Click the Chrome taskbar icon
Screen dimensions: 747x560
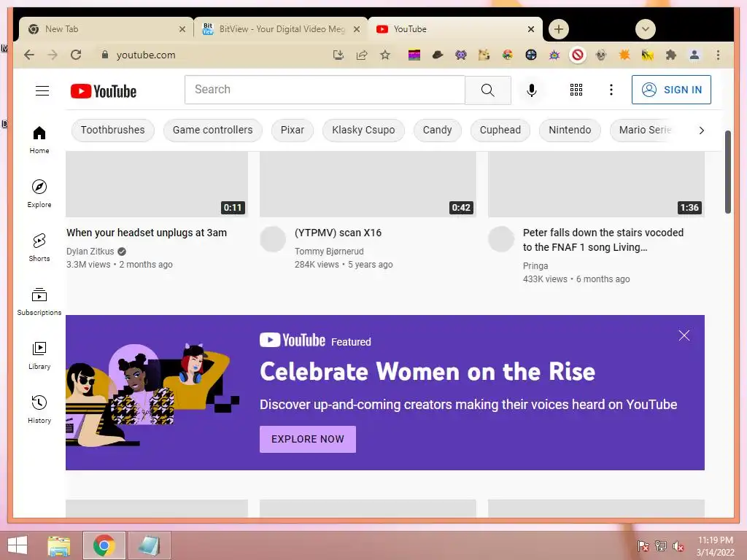[x=104, y=545]
